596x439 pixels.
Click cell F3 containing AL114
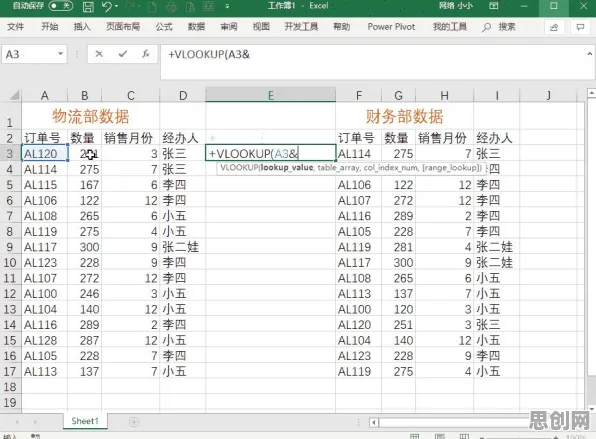point(358,154)
